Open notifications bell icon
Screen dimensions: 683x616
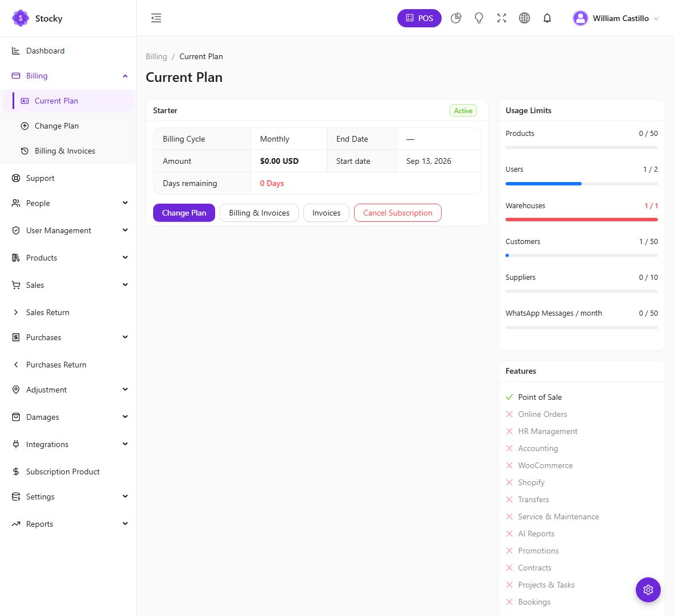[547, 18]
